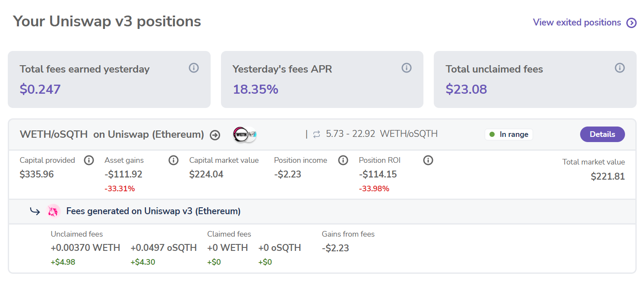
Task: Click the Total market value amount $221.81
Action: pos(608,176)
